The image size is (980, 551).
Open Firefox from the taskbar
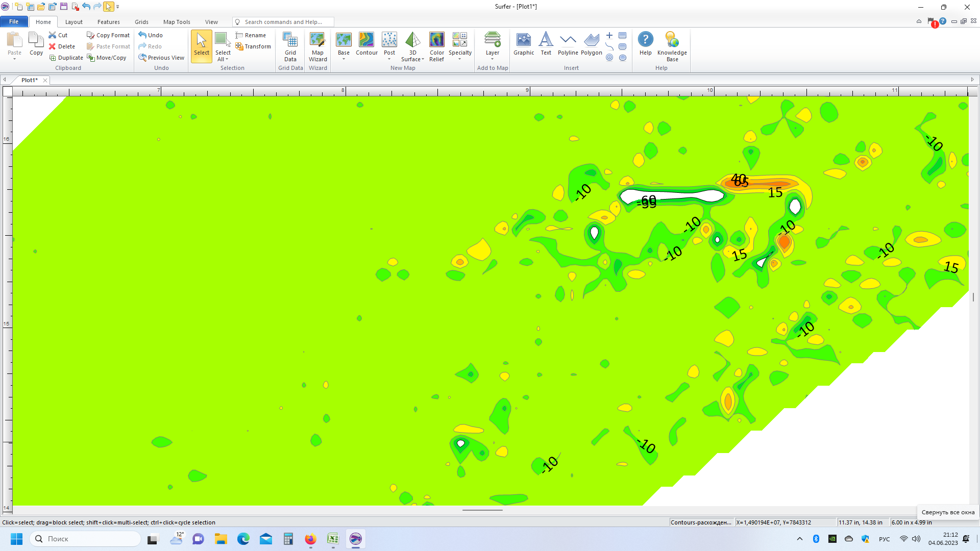coord(310,539)
